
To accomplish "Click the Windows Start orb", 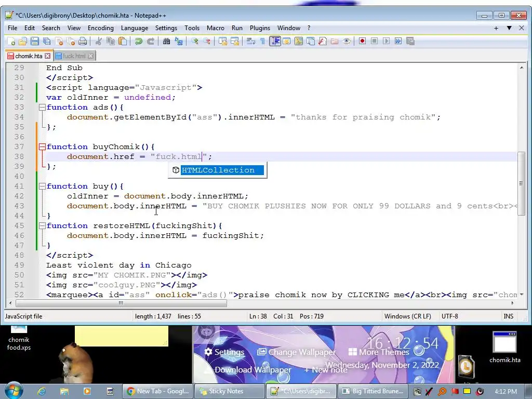I will (x=14, y=391).
